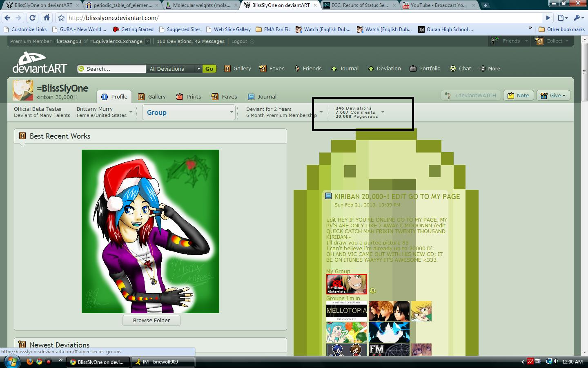
Task: Open the Windows Start button
Action: [11, 362]
